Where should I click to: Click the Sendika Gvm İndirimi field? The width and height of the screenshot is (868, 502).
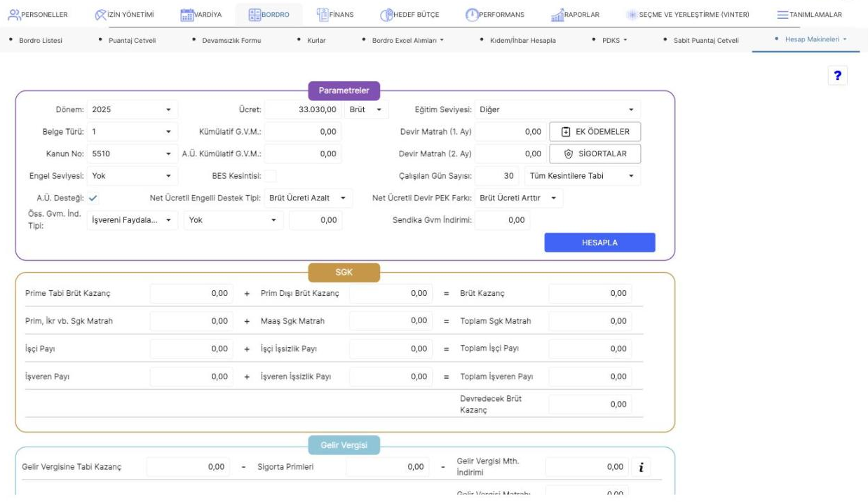(x=503, y=220)
